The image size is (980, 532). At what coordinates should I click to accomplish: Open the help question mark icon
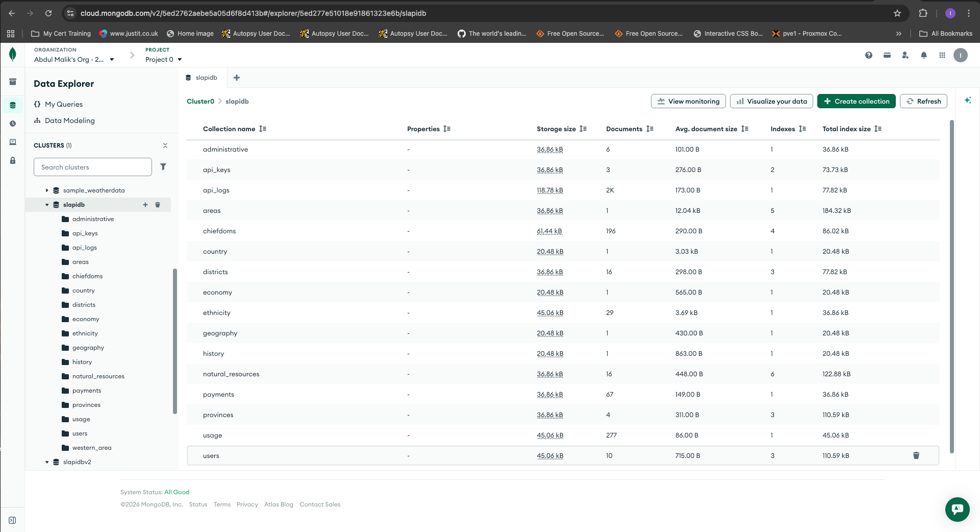[x=869, y=55]
